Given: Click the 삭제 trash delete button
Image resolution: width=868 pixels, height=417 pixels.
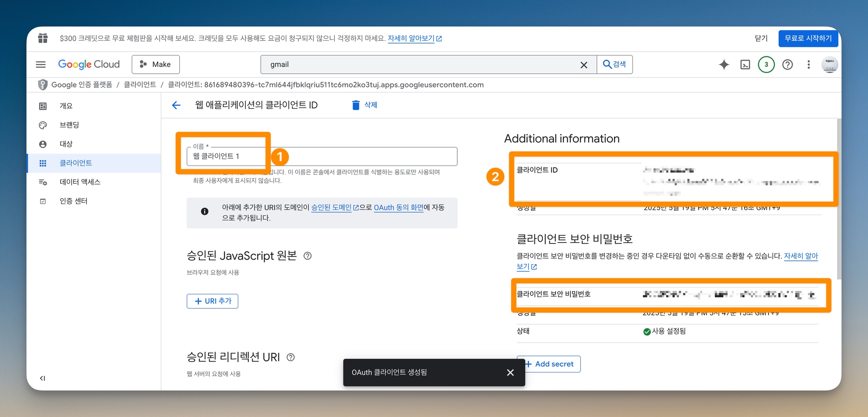Looking at the screenshot, I should [x=364, y=105].
